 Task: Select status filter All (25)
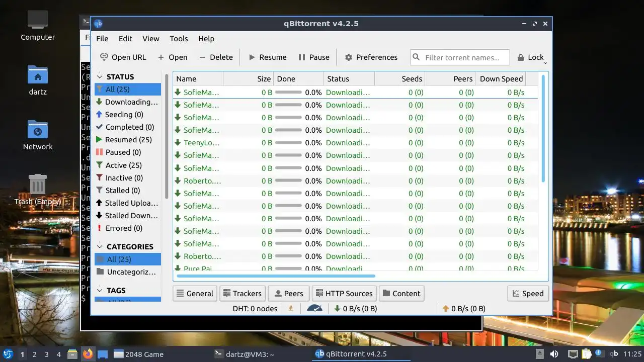[x=128, y=89]
